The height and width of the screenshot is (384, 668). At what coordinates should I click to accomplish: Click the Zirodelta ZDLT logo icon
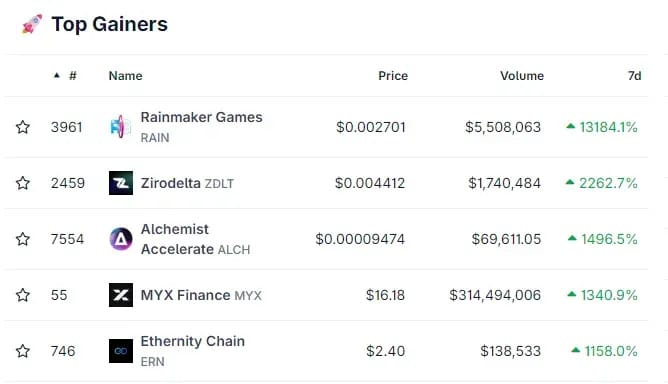(121, 183)
